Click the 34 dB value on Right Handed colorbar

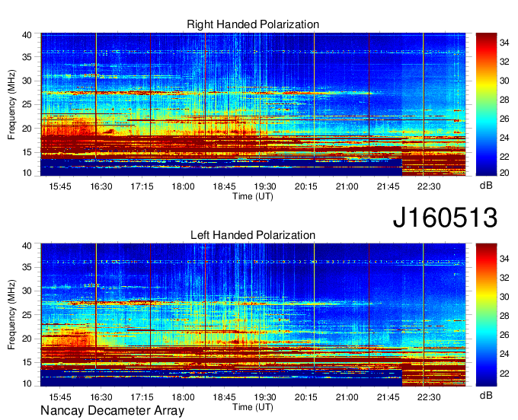504,43
